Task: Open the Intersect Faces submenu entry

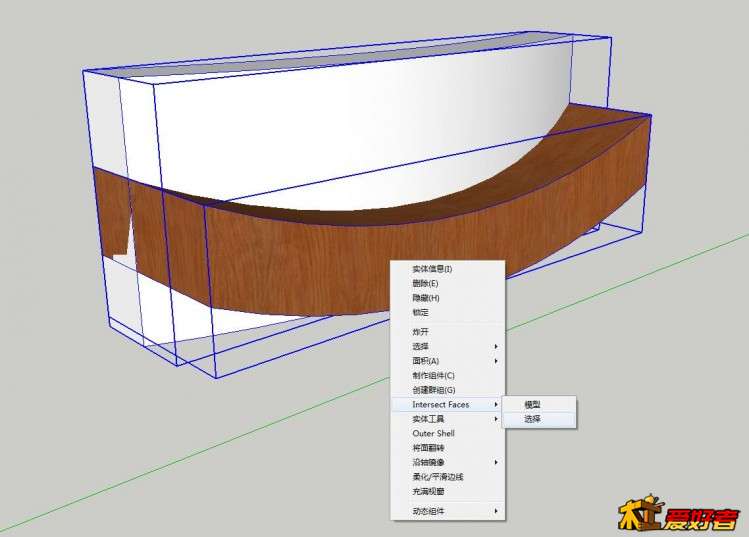Action: click(448, 404)
